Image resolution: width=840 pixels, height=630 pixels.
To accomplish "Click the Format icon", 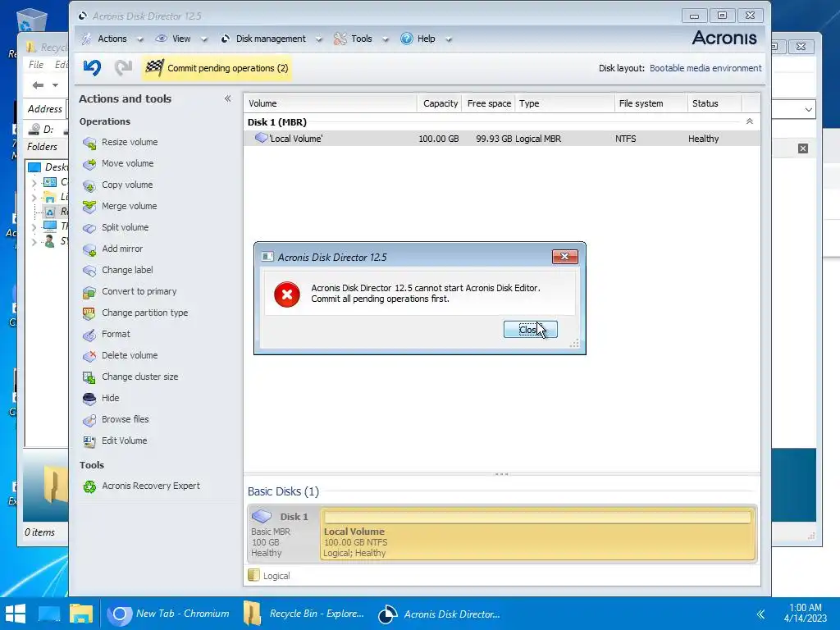I will click(89, 335).
